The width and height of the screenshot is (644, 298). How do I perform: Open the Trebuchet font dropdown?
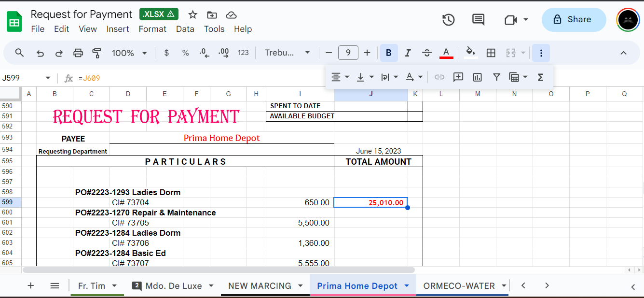click(x=288, y=53)
